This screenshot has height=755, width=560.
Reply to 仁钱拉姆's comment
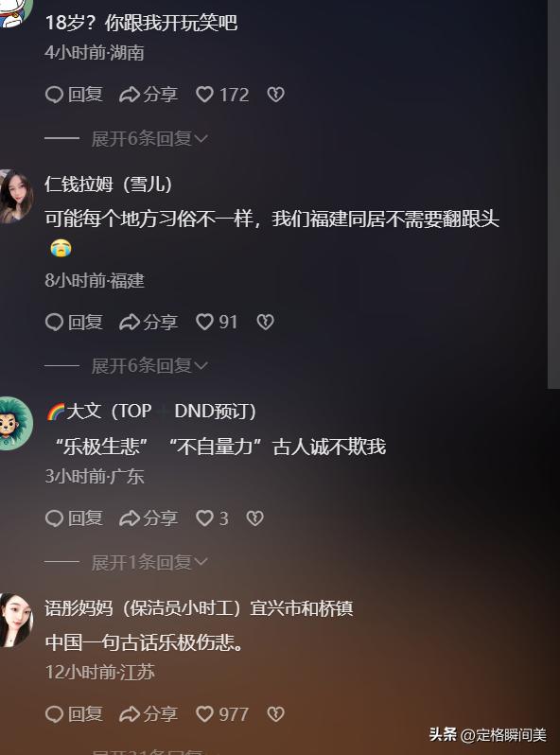pyautogui.click(x=74, y=322)
